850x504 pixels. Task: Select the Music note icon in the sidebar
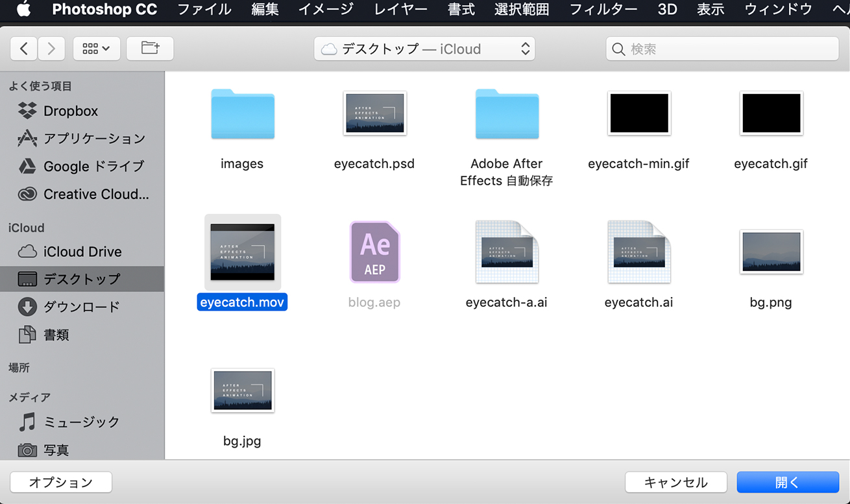27,422
